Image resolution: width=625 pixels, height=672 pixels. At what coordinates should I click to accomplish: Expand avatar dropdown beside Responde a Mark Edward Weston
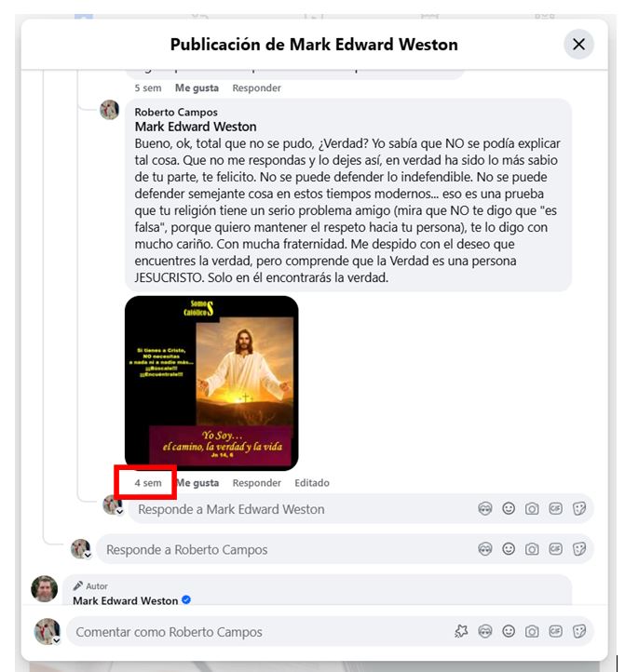click(x=119, y=512)
